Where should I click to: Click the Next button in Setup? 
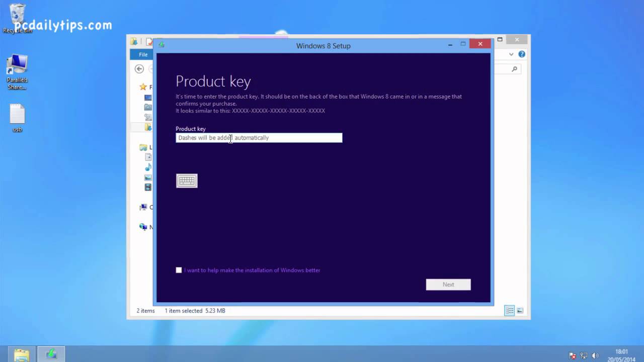click(448, 285)
